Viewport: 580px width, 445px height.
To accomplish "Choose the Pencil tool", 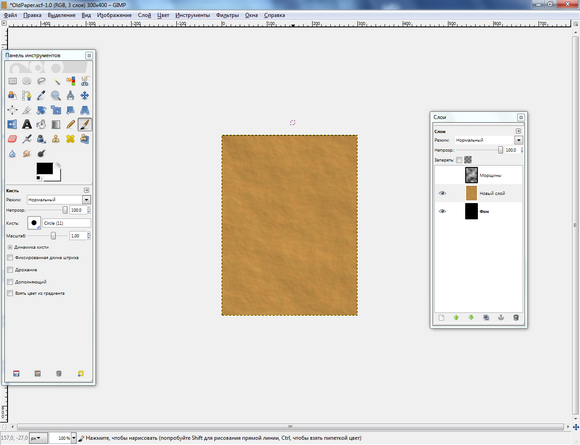I will coord(70,125).
